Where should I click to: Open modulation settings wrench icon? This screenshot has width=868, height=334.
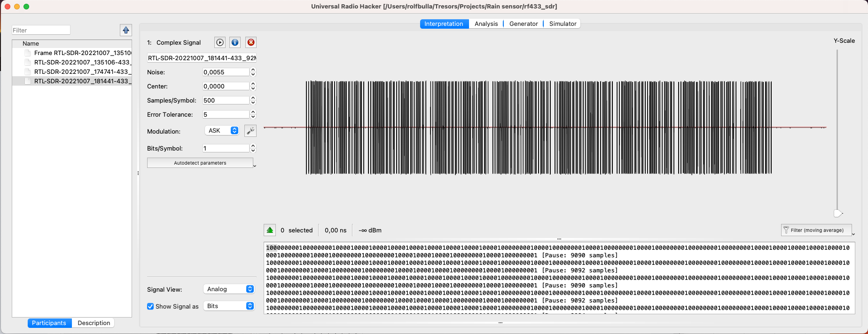250,131
